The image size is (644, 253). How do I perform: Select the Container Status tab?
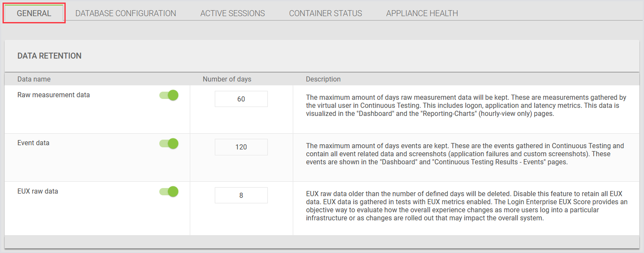click(x=325, y=13)
